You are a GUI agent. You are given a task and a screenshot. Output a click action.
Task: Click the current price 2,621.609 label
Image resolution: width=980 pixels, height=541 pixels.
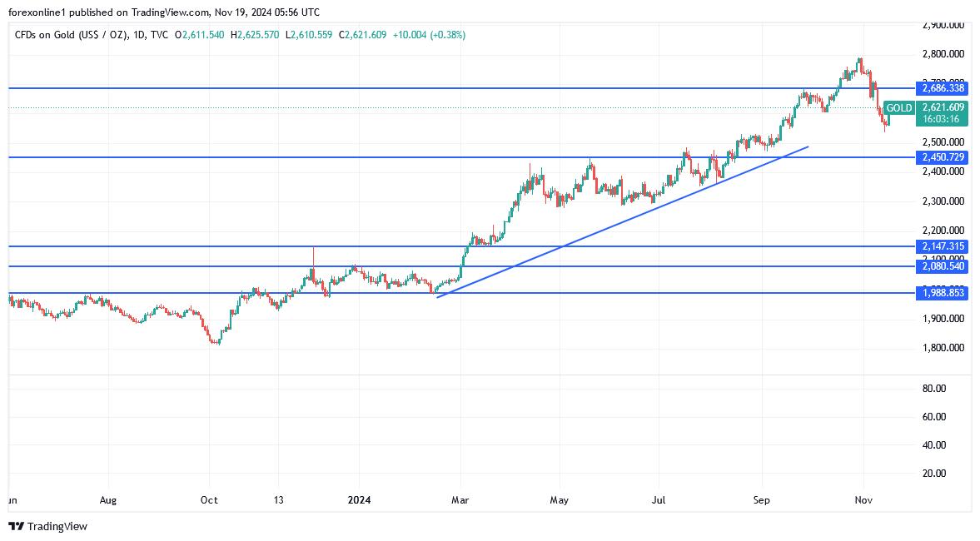[x=943, y=107]
